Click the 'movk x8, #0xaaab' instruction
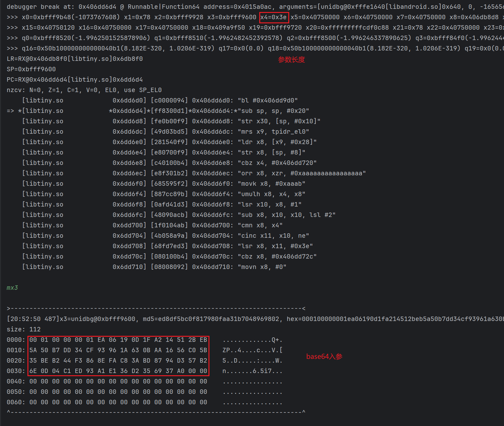Image resolution: width=504 pixels, height=426 pixels. point(272,184)
